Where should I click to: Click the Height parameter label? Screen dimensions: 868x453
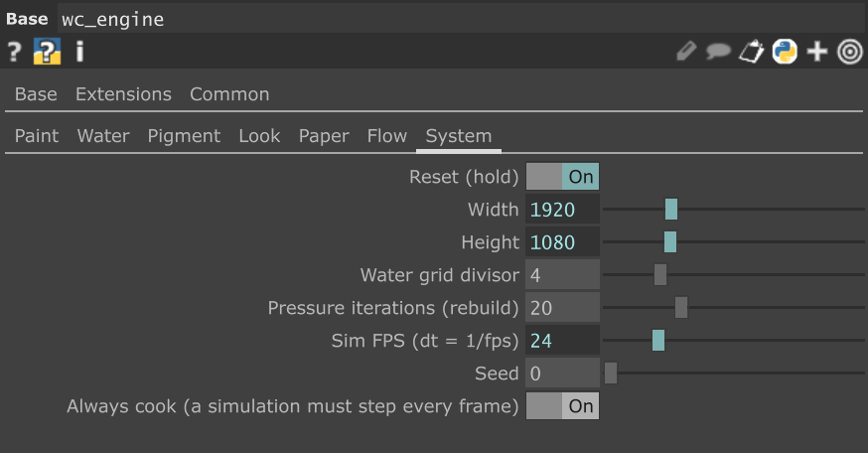(x=490, y=242)
